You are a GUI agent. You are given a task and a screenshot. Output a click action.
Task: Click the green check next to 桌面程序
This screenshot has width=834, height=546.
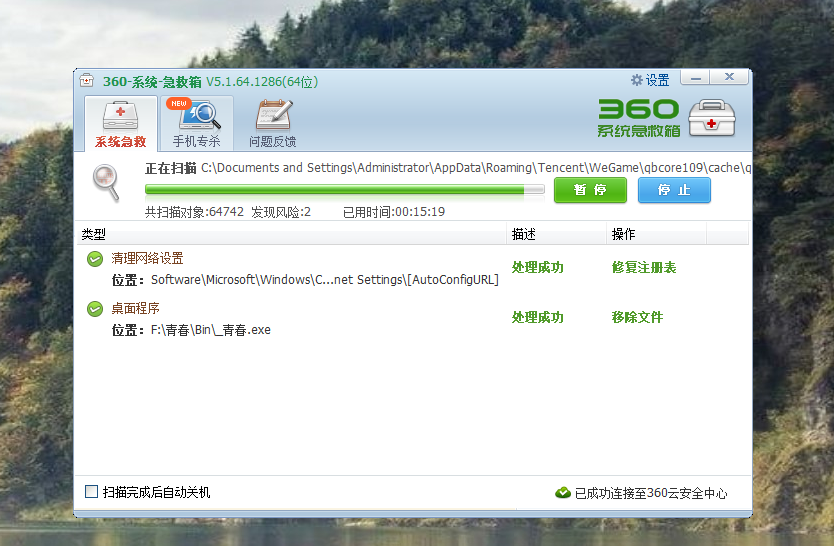95,309
